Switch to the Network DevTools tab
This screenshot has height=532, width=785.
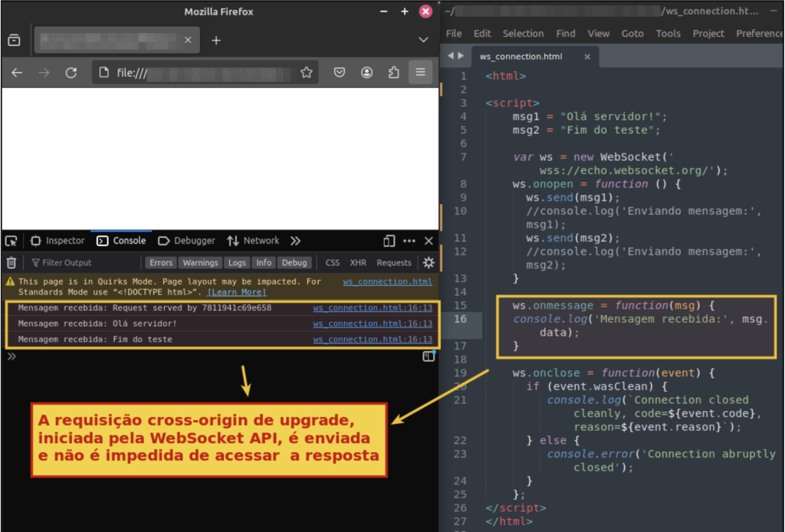[253, 241]
